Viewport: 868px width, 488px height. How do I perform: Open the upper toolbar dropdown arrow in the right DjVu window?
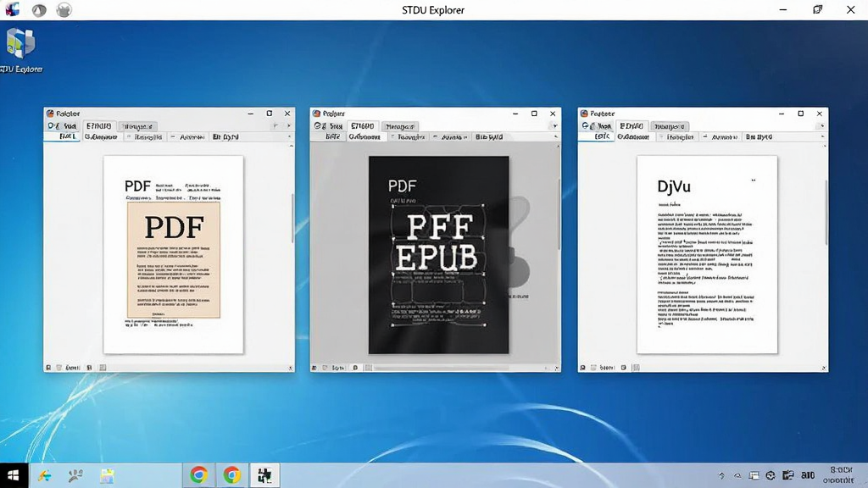pos(822,126)
